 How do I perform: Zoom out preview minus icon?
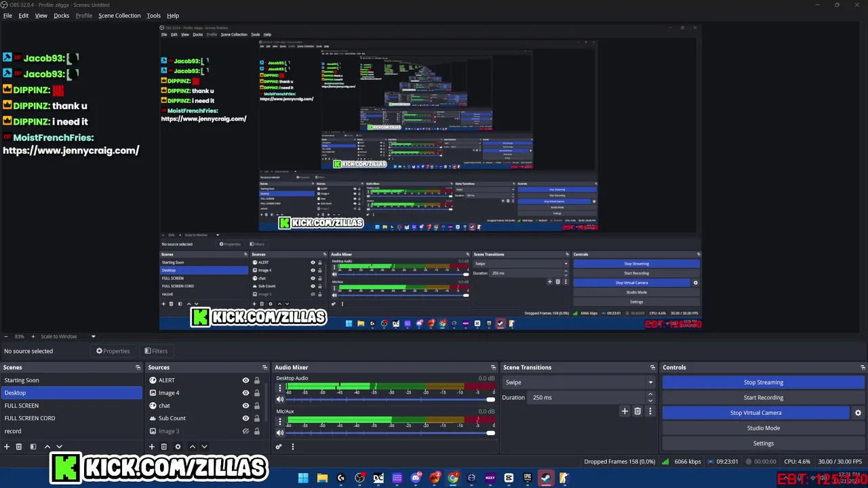point(6,336)
